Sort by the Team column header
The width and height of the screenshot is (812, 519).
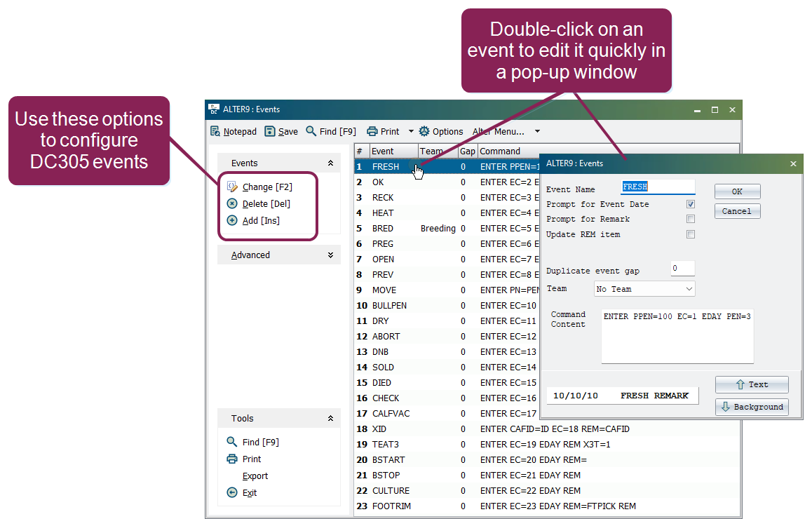coord(438,151)
